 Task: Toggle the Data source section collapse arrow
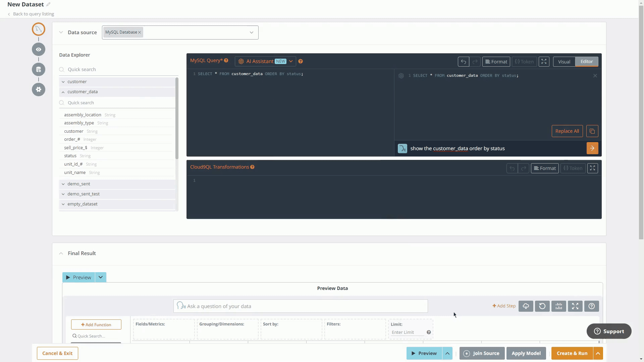click(x=61, y=32)
